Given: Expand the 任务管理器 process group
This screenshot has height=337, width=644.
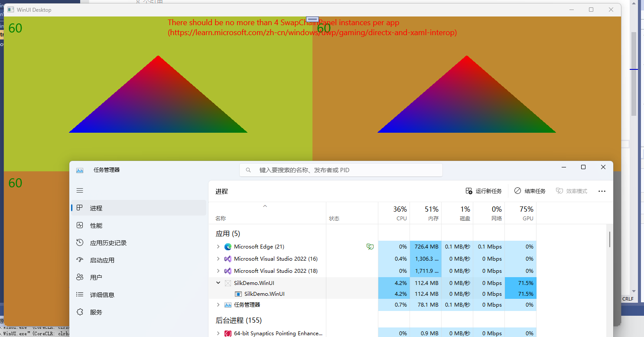Looking at the screenshot, I should point(218,305).
